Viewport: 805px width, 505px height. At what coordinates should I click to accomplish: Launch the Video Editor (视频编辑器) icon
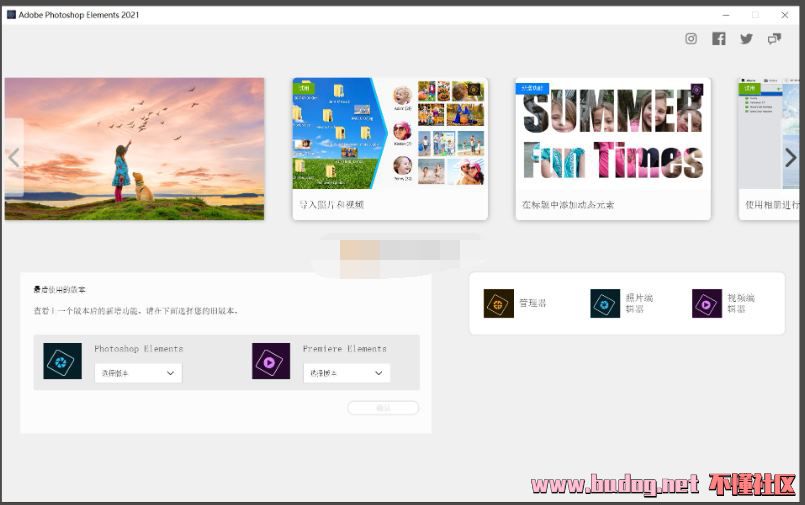(707, 303)
